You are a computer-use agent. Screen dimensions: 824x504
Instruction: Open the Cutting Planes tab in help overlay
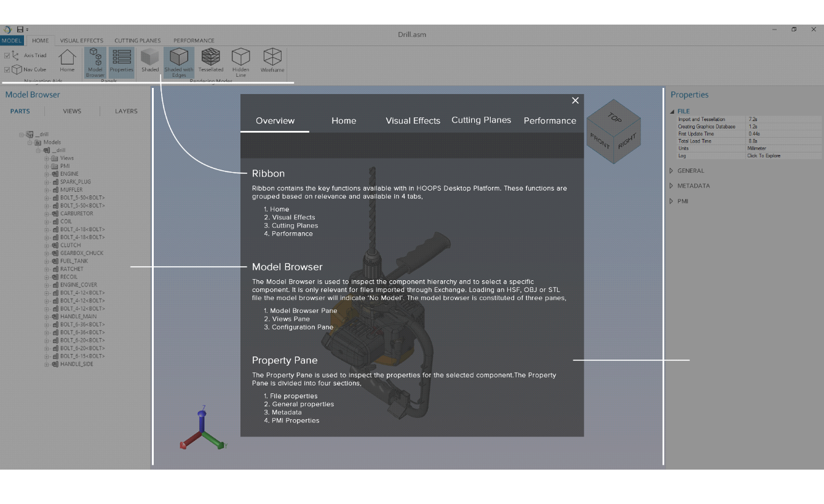click(481, 120)
